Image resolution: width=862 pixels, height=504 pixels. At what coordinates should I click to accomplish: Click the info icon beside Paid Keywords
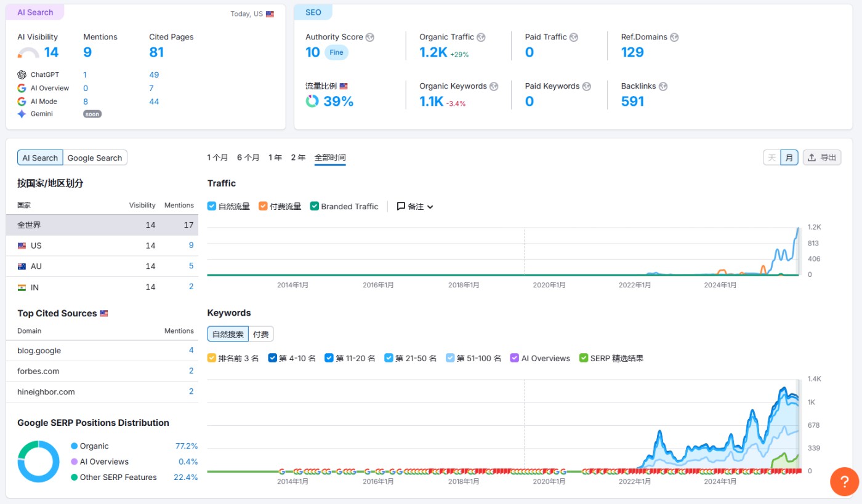(586, 87)
